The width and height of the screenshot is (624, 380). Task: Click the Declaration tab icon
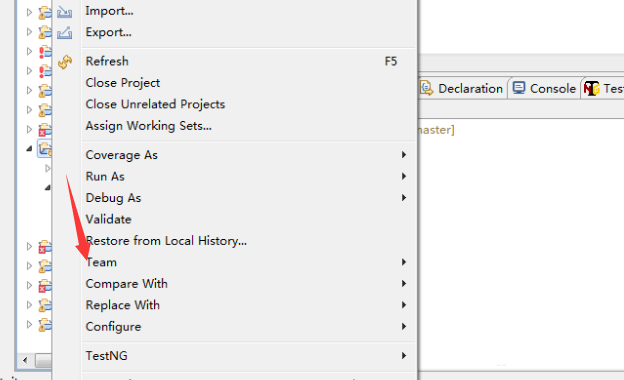(426, 88)
